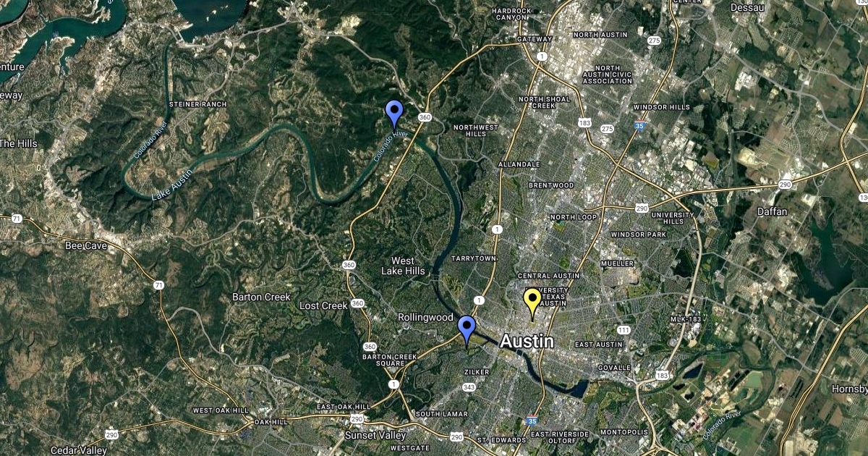
Task: Click the 343 shield below Zilker
Action: coord(469,387)
